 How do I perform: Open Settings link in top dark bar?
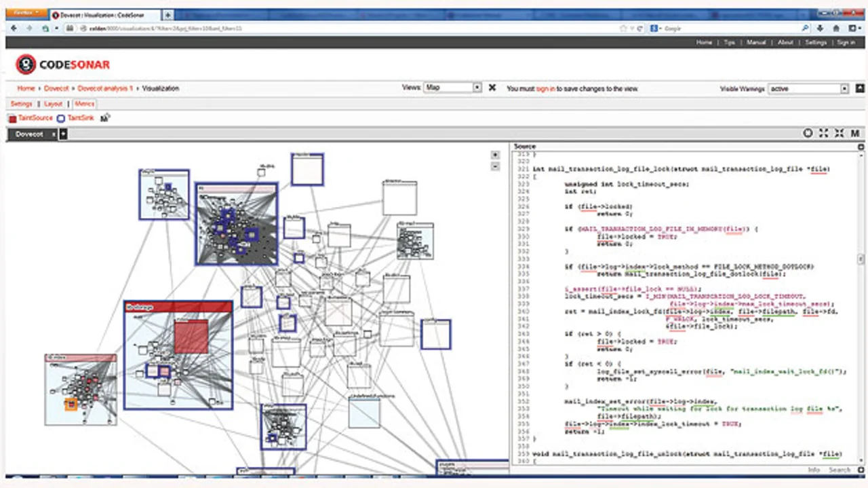816,42
